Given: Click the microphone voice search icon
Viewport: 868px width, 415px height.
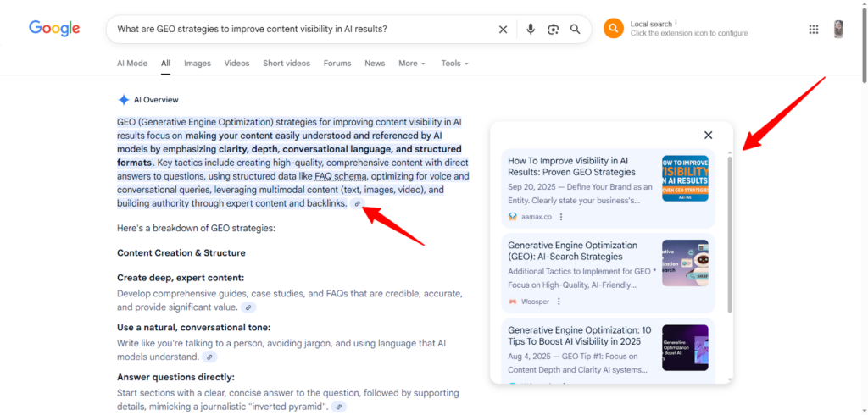Looking at the screenshot, I should click(x=531, y=30).
